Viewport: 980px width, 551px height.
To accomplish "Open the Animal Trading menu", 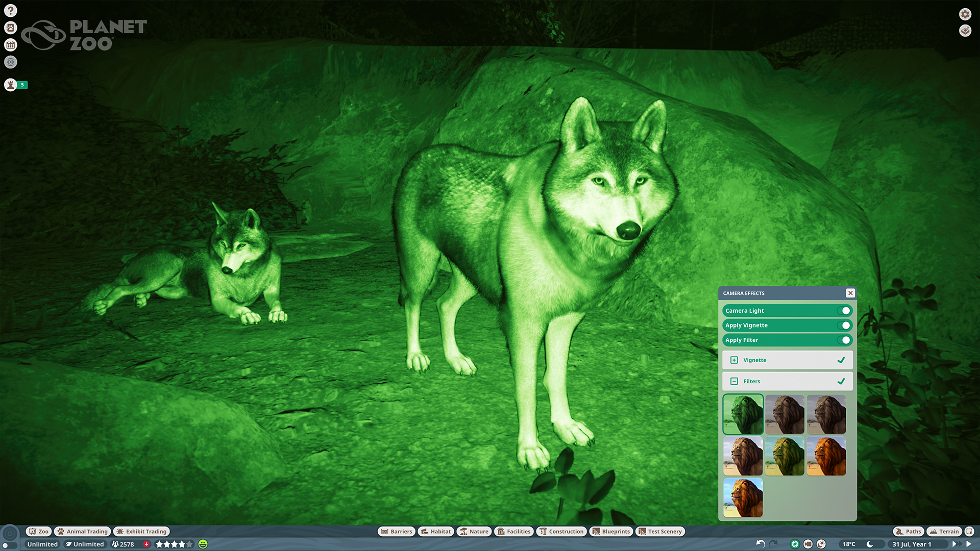I will 83,532.
